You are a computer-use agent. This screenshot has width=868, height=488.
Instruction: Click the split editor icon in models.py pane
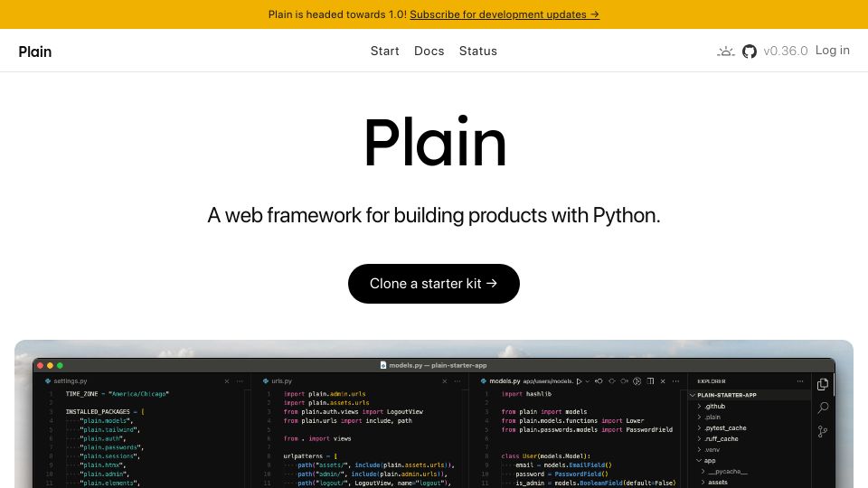(650, 381)
